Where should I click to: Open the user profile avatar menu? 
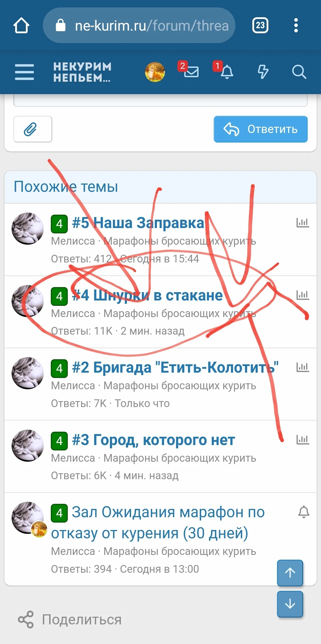pyautogui.click(x=155, y=72)
